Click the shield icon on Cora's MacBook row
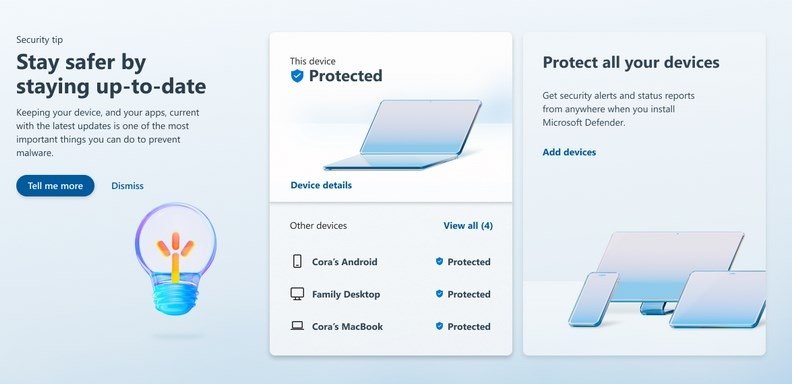The height and width of the screenshot is (384, 792). click(439, 326)
